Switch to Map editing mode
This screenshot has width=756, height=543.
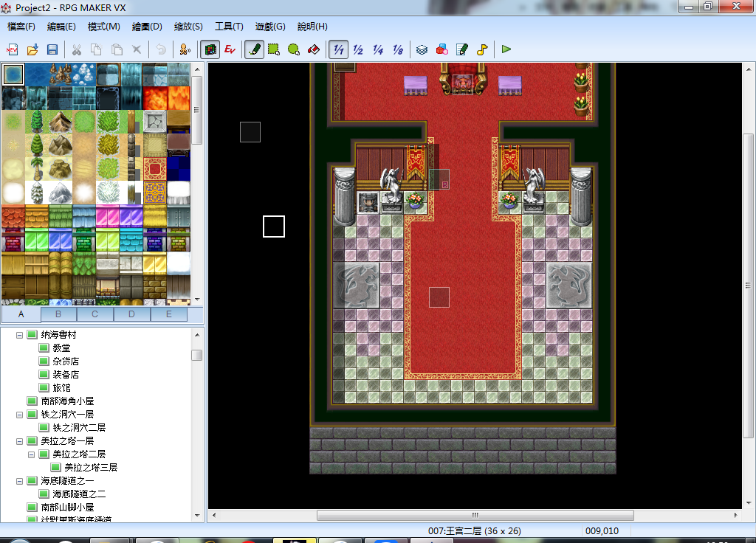pos(210,49)
